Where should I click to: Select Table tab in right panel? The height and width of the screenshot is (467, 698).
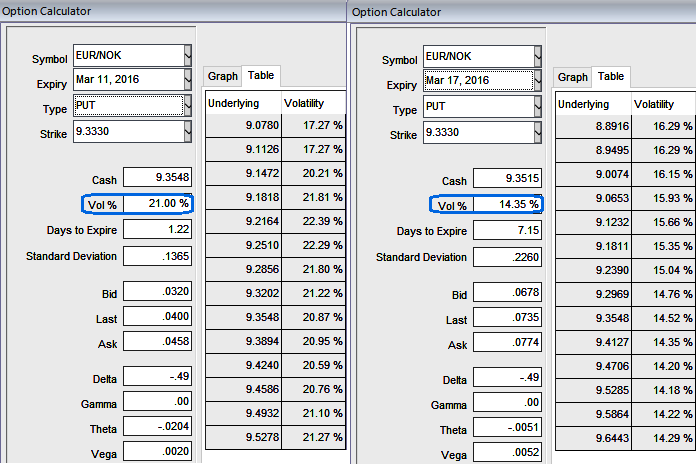611,77
